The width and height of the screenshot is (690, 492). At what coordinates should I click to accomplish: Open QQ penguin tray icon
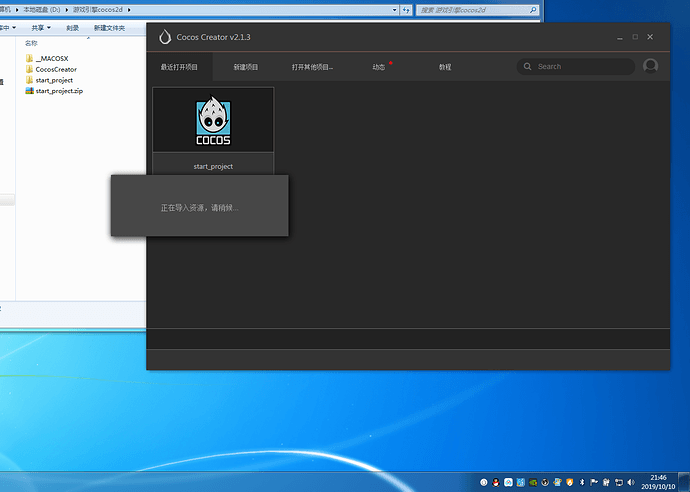(496, 482)
